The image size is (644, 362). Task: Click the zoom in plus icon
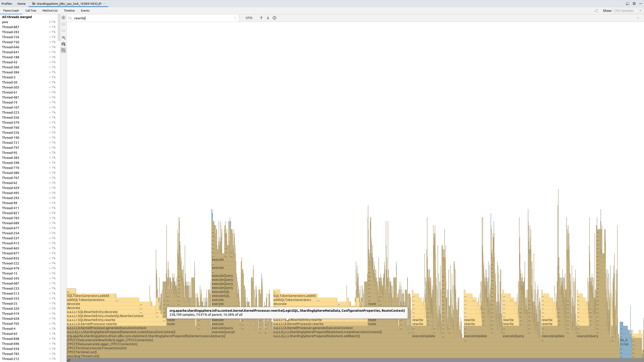point(63,18)
